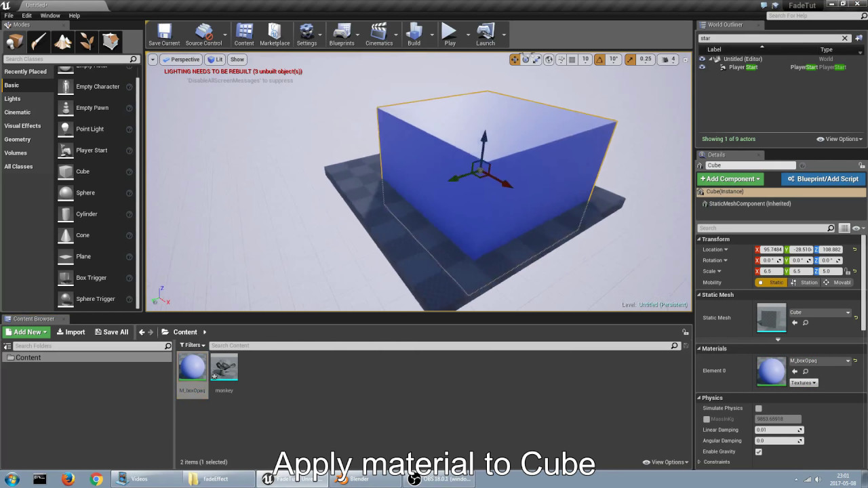Click the Search Classes input field
The width and height of the screenshot is (868, 488).
(x=71, y=59)
